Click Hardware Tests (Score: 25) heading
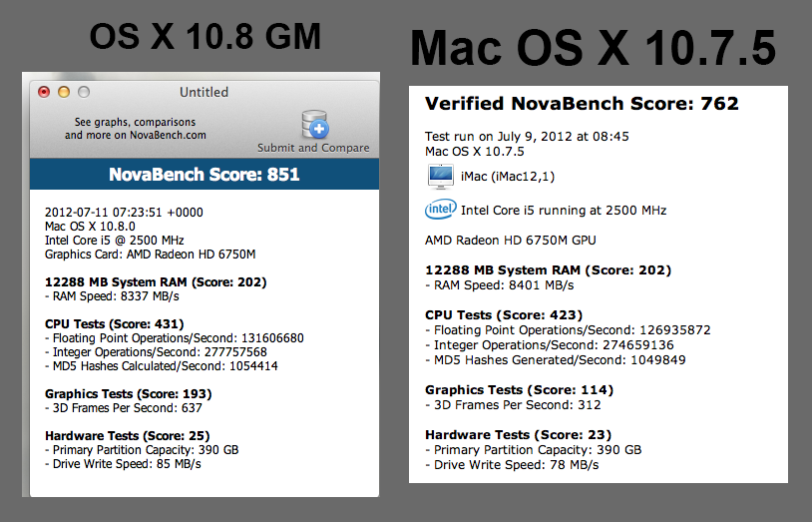The image size is (812, 522). click(x=128, y=436)
